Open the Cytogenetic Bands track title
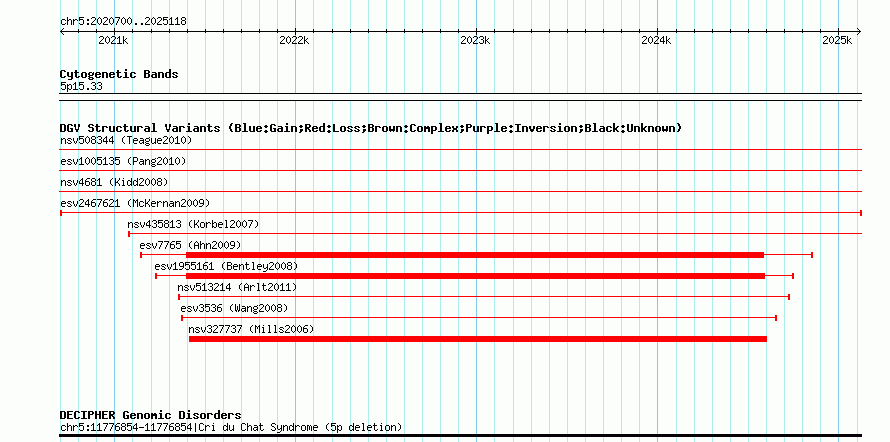890x442 pixels. tap(119, 74)
